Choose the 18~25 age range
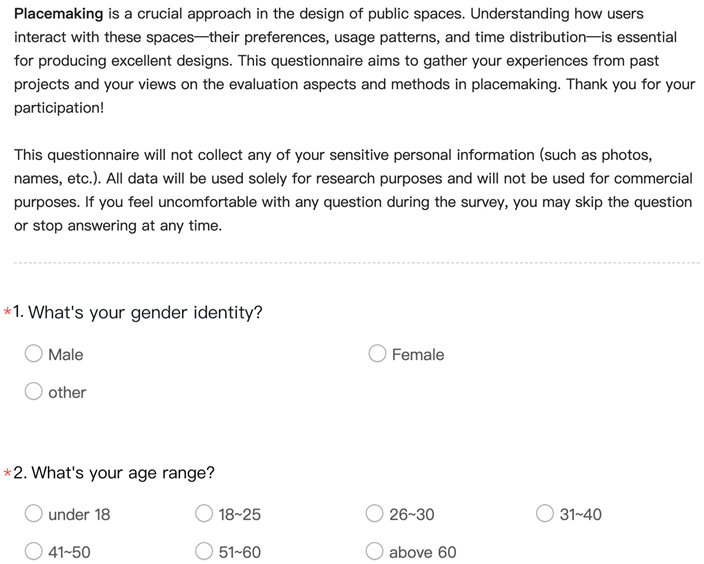Image resolution: width=704 pixels, height=564 pixels. point(204,514)
